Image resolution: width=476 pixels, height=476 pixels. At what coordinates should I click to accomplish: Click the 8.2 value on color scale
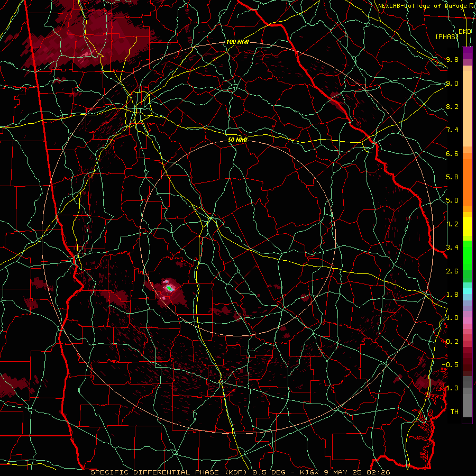click(452, 106)
